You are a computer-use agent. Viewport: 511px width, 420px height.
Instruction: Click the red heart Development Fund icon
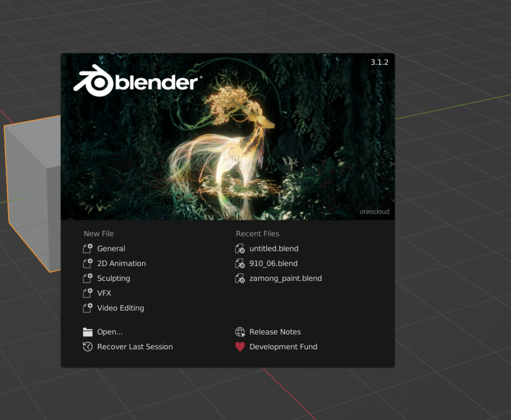click(x=240, y=347)
